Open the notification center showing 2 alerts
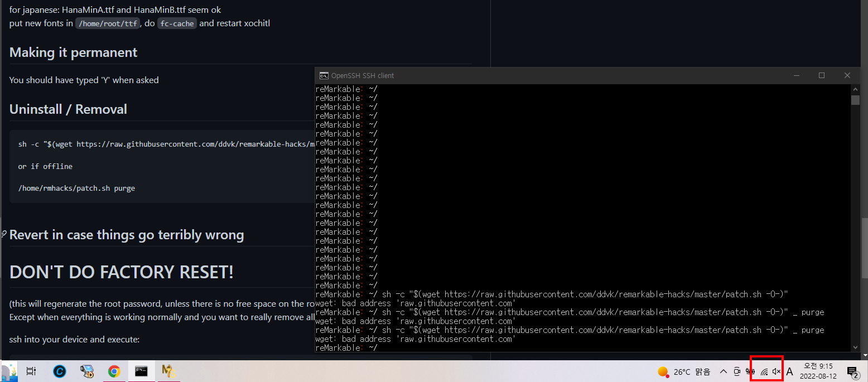868x382 pixels. [853, 371]
